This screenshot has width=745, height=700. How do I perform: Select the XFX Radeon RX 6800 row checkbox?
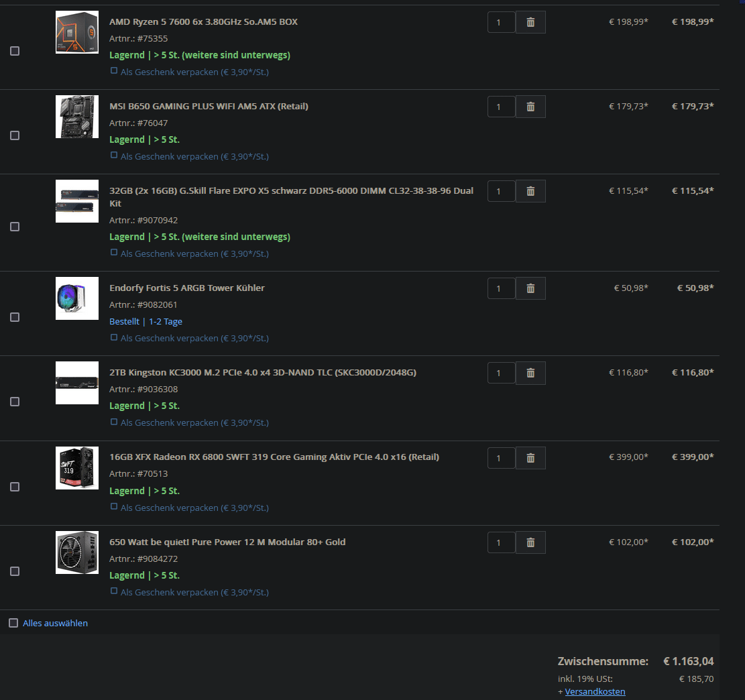(x=15, y=487)
